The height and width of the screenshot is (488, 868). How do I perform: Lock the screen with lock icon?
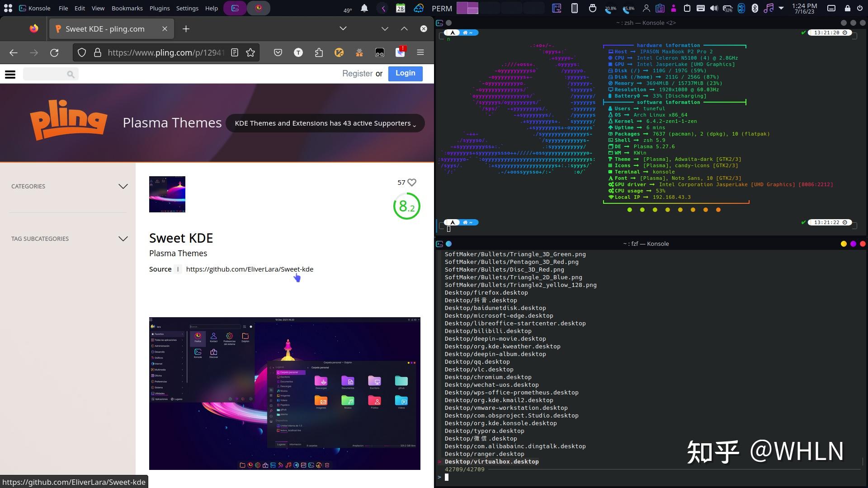click(847, 8)
